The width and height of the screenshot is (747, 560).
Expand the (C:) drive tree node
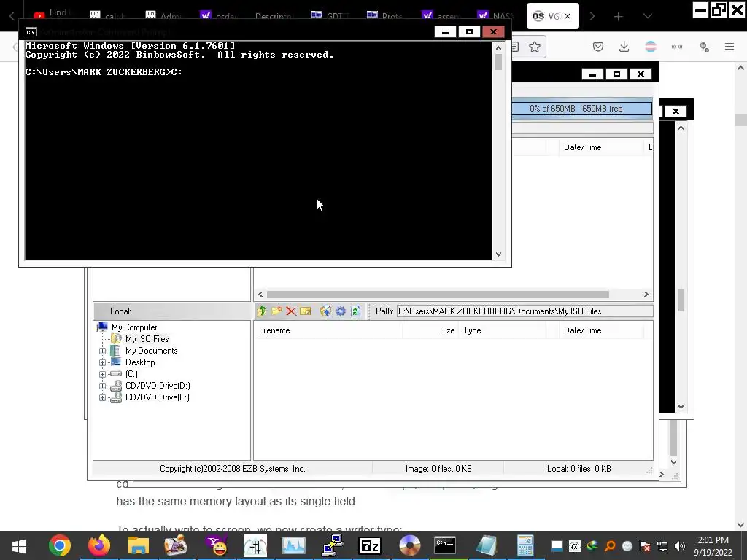coord(102,374)
